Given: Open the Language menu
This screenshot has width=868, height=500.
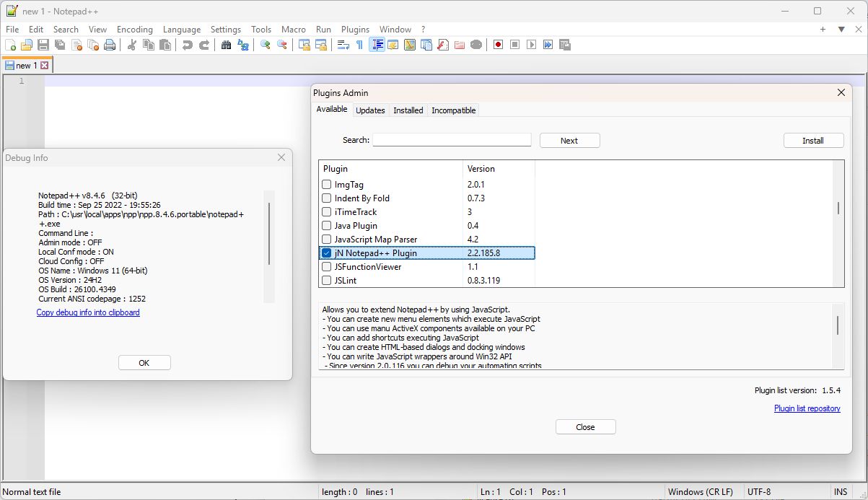Looking at the screenshot, I should click(182, 30).
